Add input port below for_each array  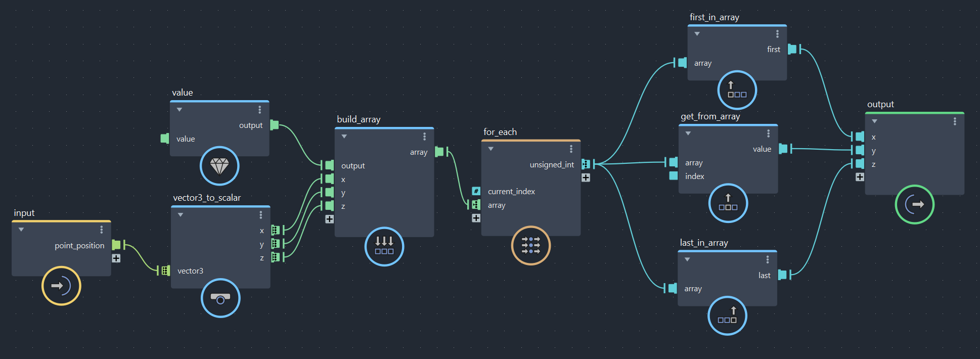[476, 218]
